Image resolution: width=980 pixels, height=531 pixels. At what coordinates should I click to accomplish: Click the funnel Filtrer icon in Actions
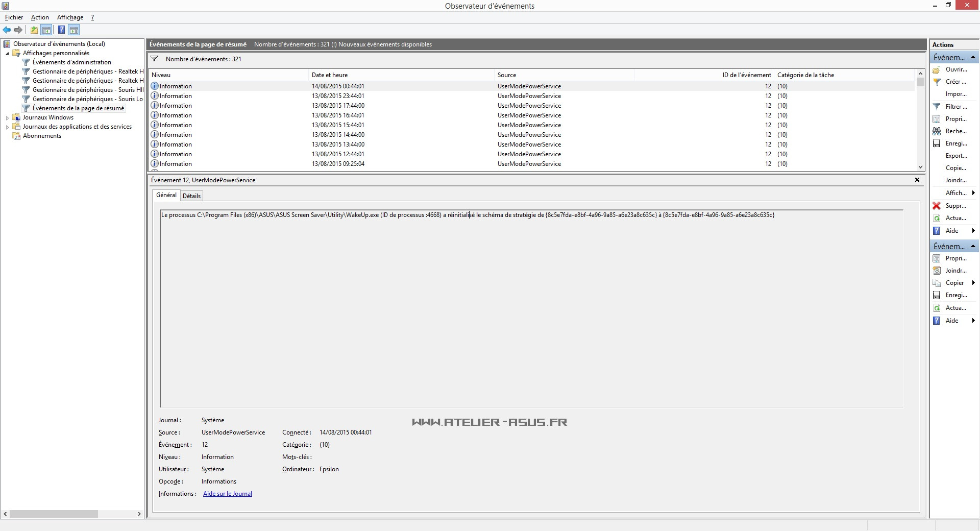tap(937, 107)
